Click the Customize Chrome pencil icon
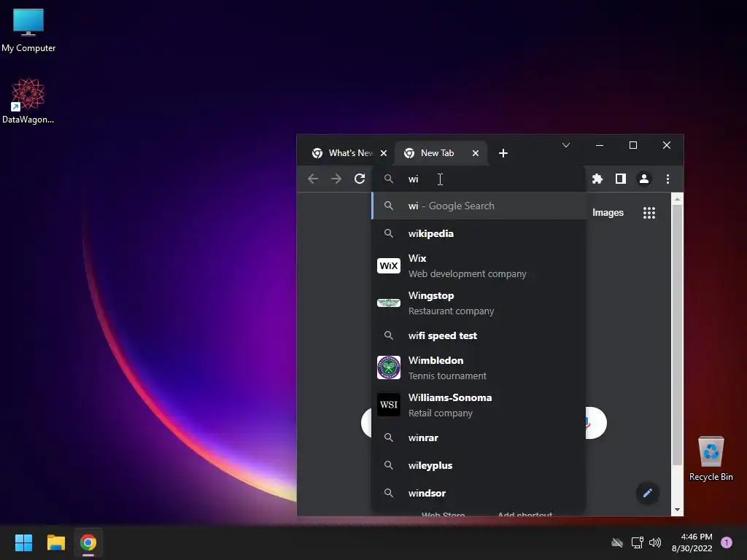This screenshot has height=560, width=747. coord(648,493)
